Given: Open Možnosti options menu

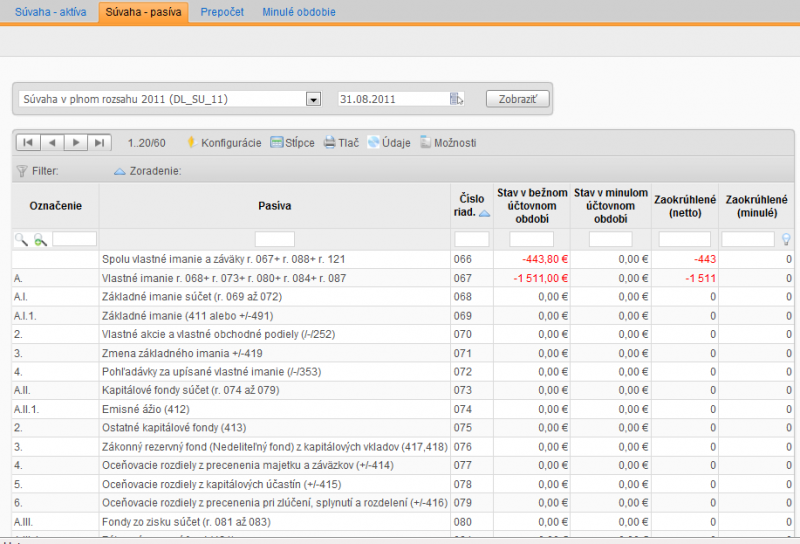Looking at the screenshot, I should click(x=448, y=143).
